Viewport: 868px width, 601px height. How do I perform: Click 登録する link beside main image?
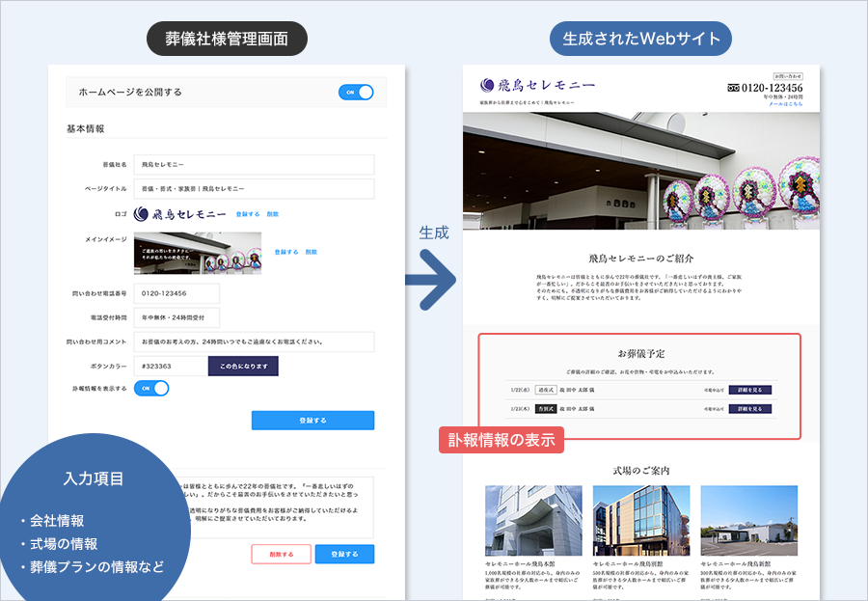pyautogui.click(x=286, y=252)
